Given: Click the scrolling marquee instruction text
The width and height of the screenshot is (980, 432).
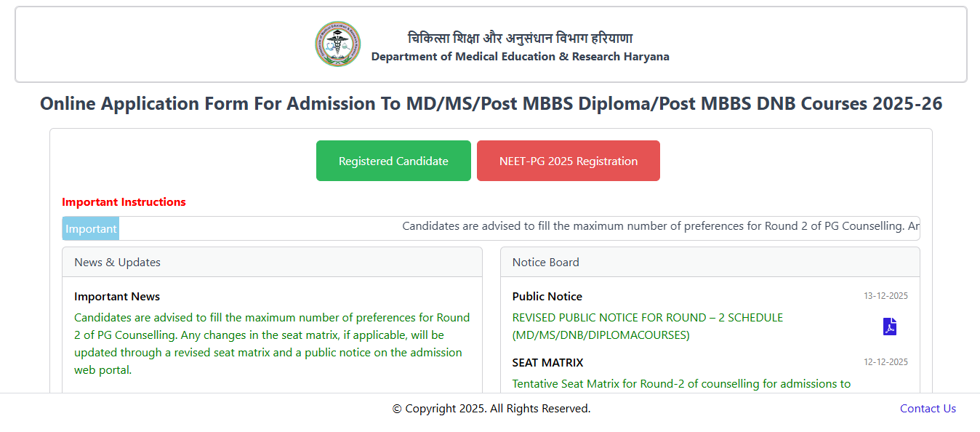Looking at the screenshot, I should point(660,226).
